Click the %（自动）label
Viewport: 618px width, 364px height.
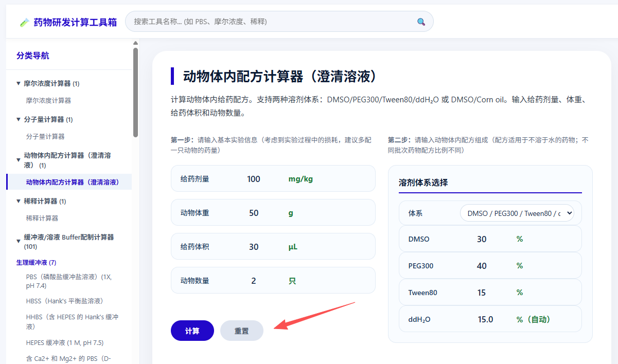click(533, 319)
